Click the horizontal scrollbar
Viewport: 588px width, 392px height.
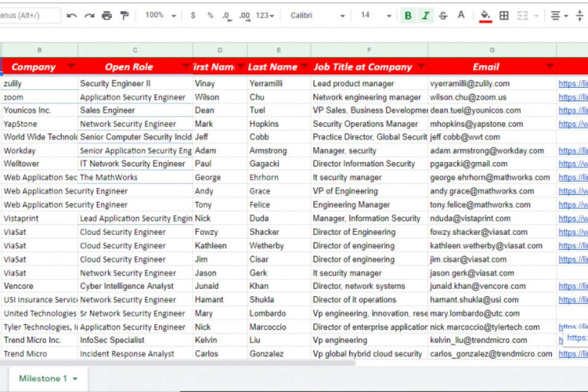click(177, 363)
